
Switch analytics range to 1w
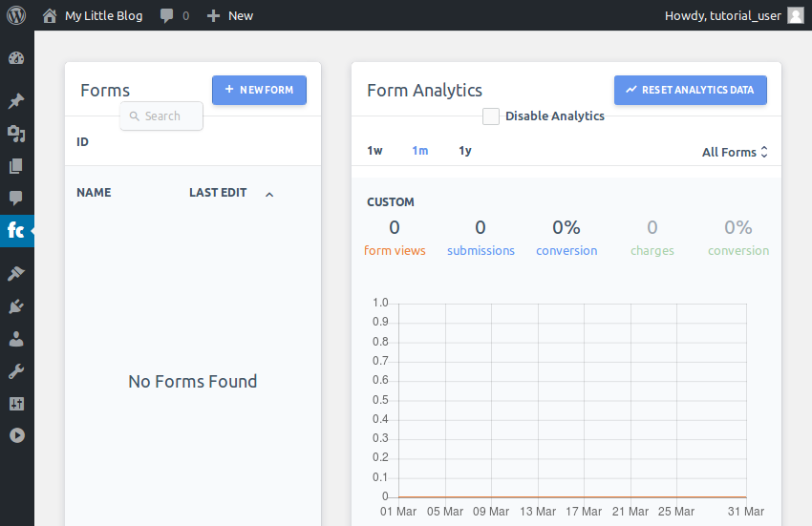(374, 151)
